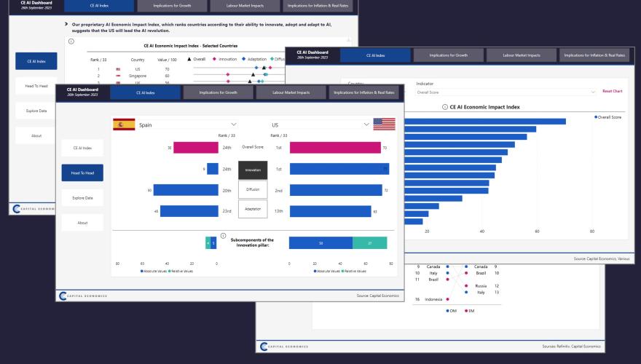Open Labour Market Impacts tab in front panel

coord(291,92)
